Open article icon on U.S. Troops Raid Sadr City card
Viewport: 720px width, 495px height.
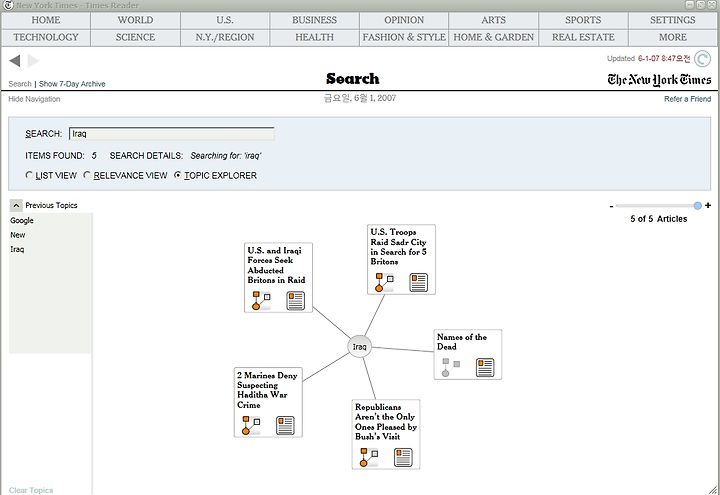(418, 283)
